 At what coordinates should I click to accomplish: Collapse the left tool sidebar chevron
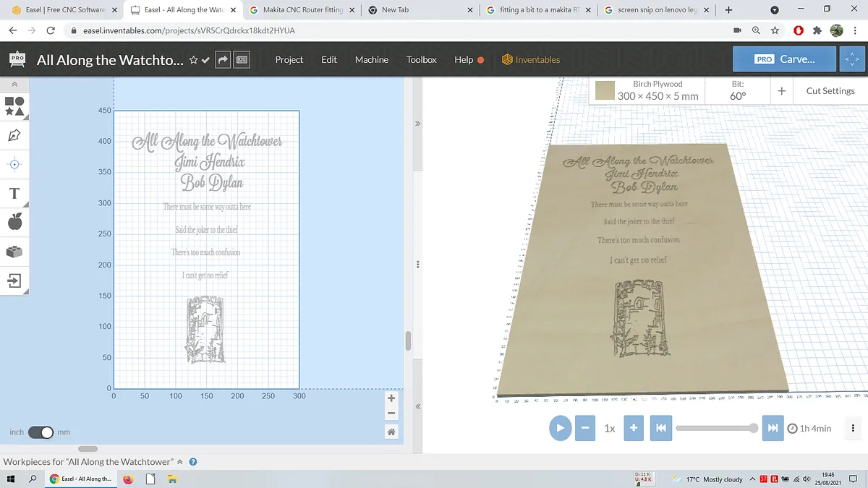click(x=14, y=85)
